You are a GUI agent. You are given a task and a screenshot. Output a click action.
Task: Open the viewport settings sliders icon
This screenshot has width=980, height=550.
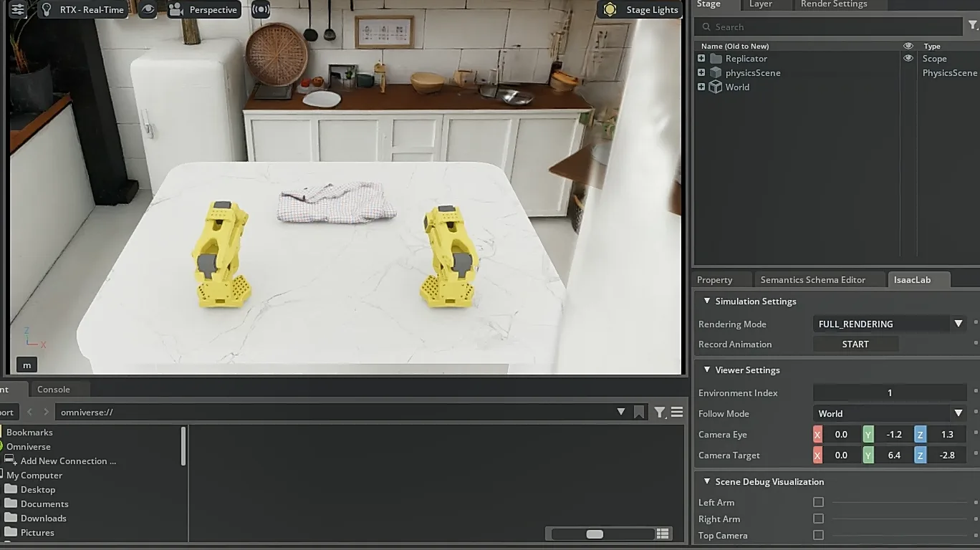click(18, 9)
